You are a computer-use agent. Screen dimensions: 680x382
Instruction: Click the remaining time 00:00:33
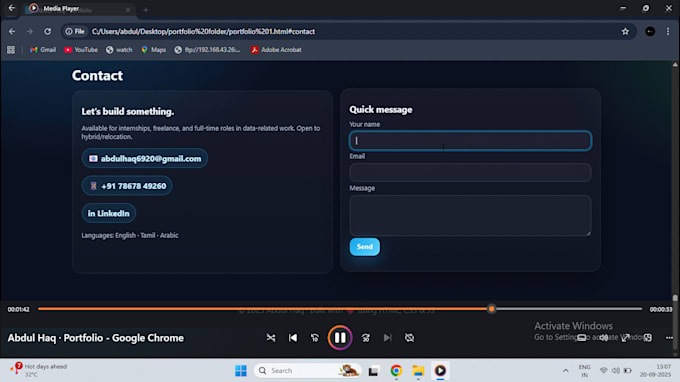[660, 309]
